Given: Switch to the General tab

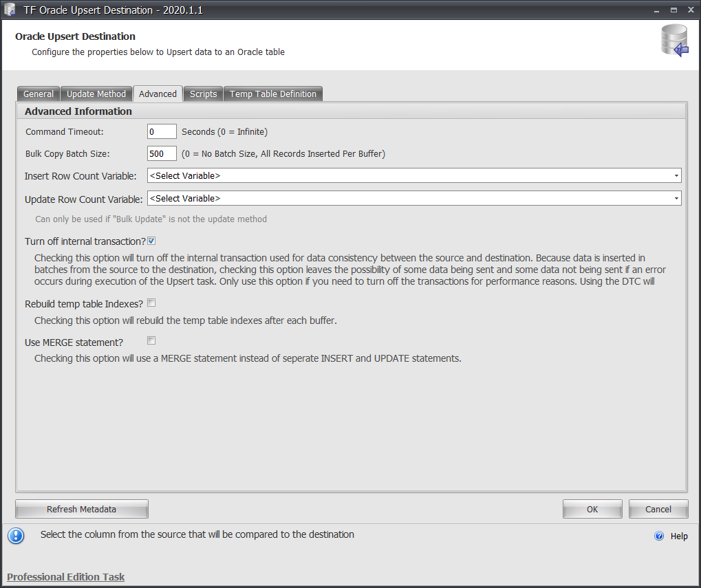Looking at the screenshot, I should [x=38, y=94].
